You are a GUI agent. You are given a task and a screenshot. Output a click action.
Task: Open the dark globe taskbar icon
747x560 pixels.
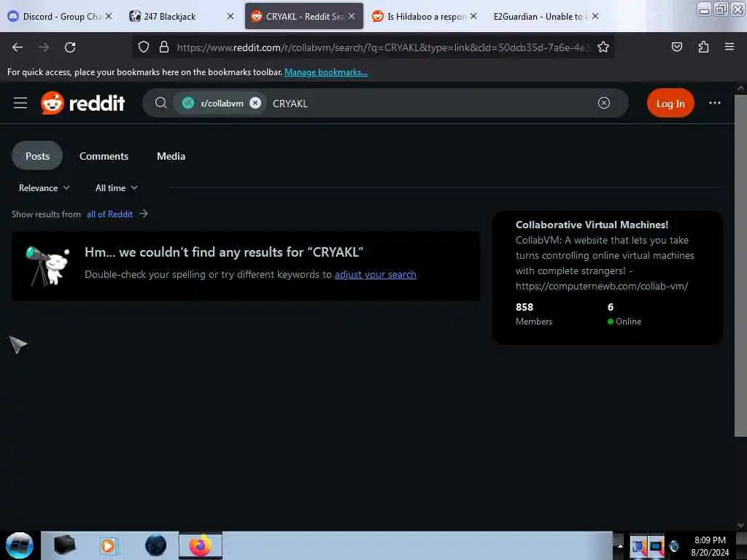pos(156,545)
